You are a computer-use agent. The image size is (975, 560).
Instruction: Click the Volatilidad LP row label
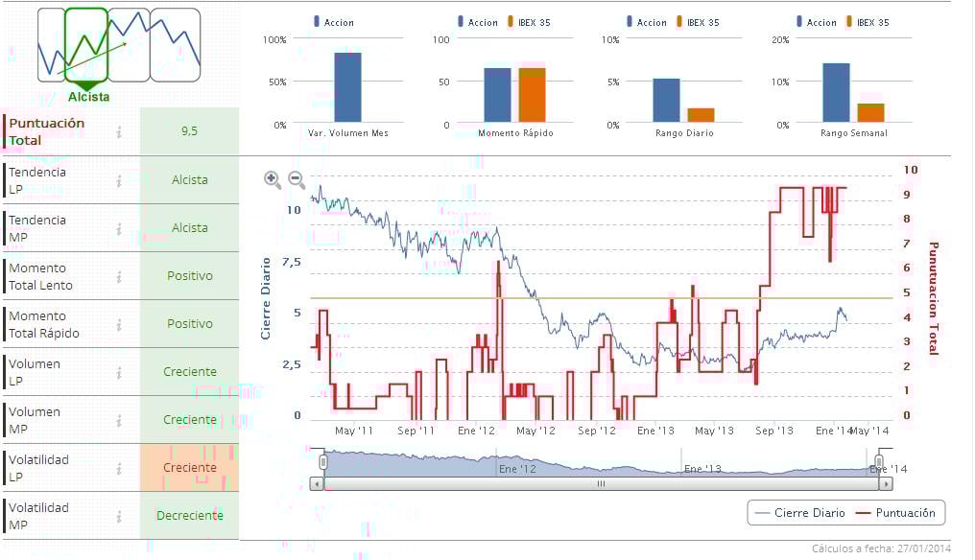[38, 468]
